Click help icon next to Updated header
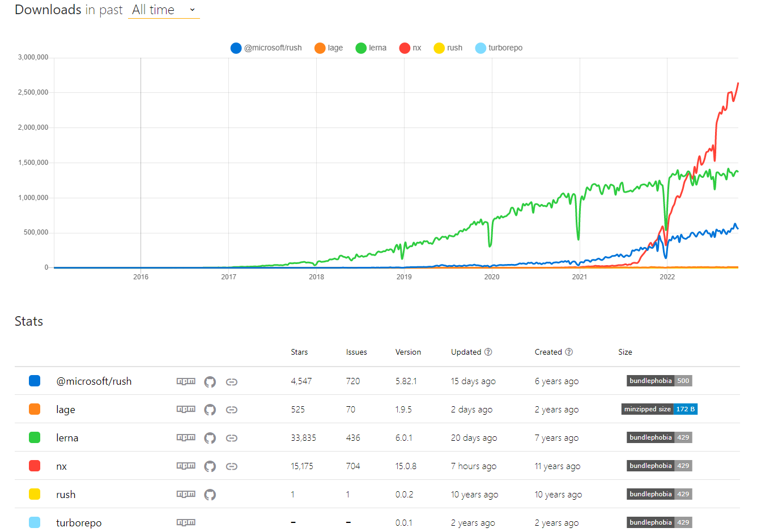757x532 pixels. 488,352
